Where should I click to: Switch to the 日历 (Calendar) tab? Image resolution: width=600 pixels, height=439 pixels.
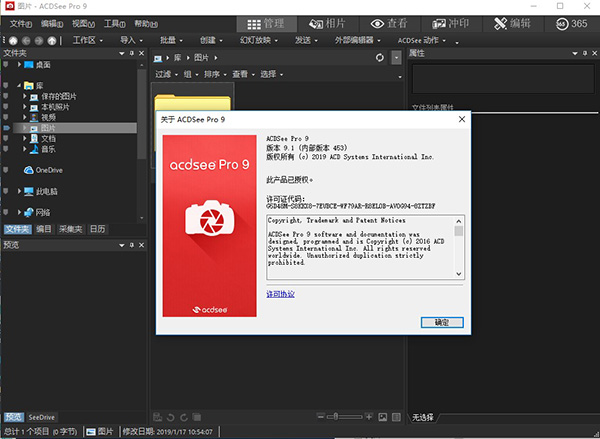97,229
